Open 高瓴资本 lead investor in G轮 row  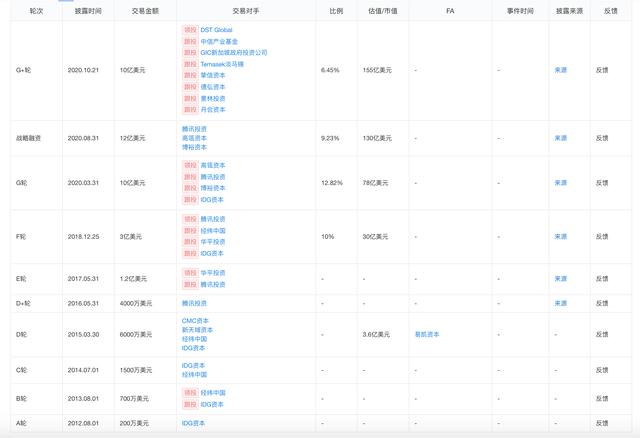(x=213, y=165)
